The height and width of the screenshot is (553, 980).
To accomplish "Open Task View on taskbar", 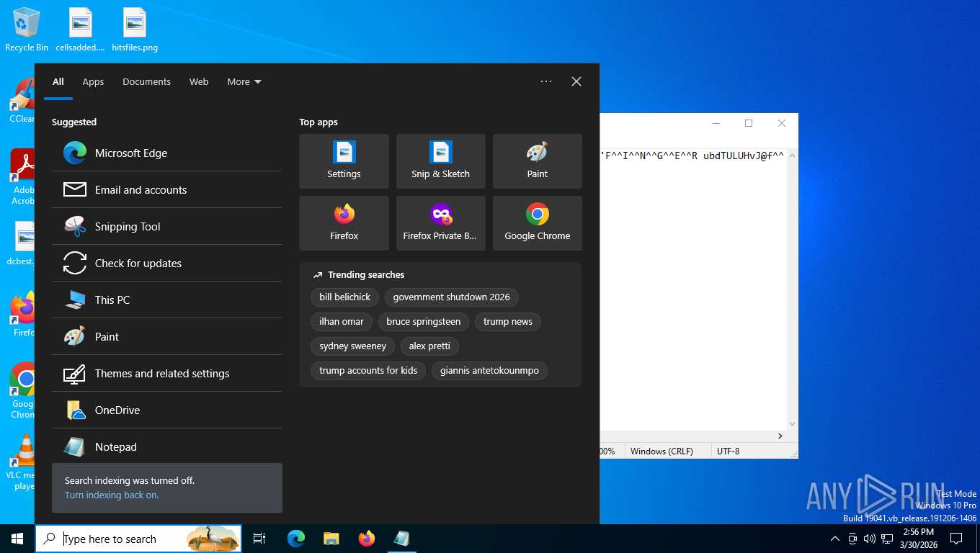I will point(259,539).
